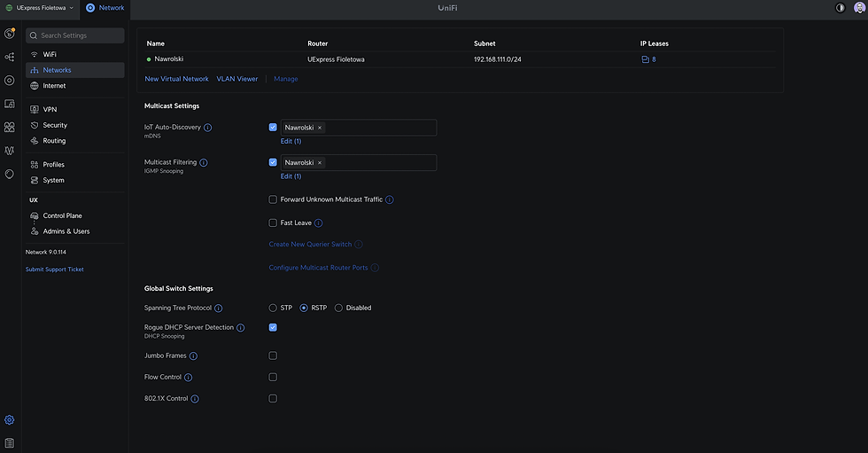Image resolution: width=868 pixels, height=453 pixels.
Task: Click the info icon beside Jumbo Frames
Action: 194,356
